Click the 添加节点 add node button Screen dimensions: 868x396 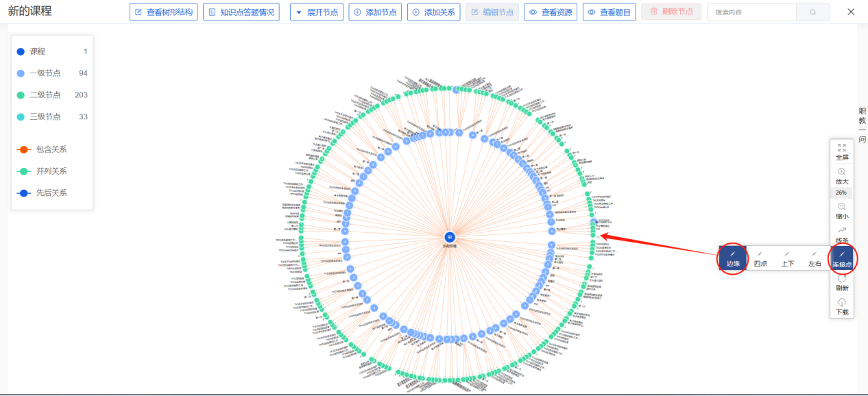point(375,12)
